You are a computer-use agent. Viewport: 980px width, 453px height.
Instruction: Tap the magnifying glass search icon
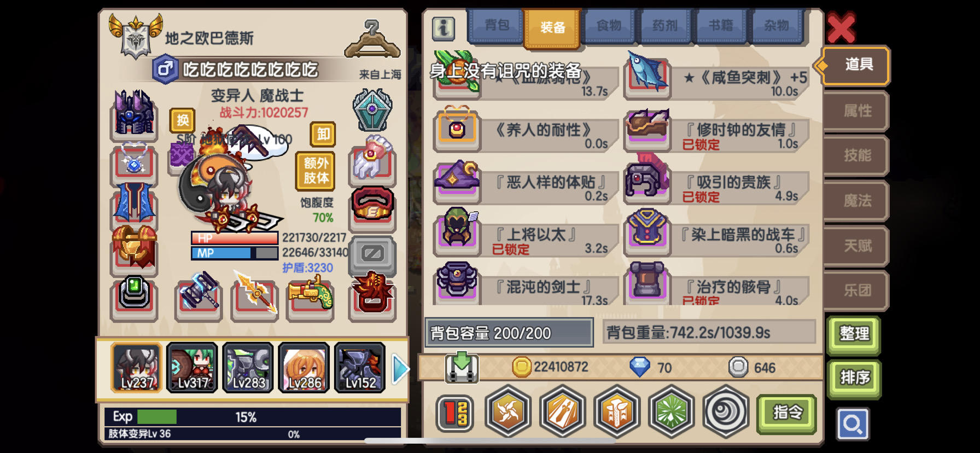coord(853,424)
